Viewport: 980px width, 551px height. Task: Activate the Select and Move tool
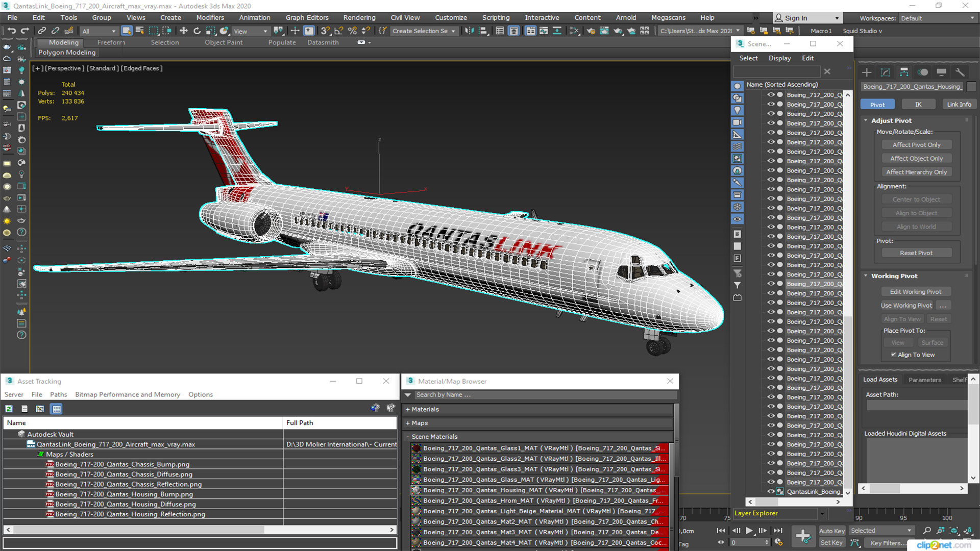(184, 31)
